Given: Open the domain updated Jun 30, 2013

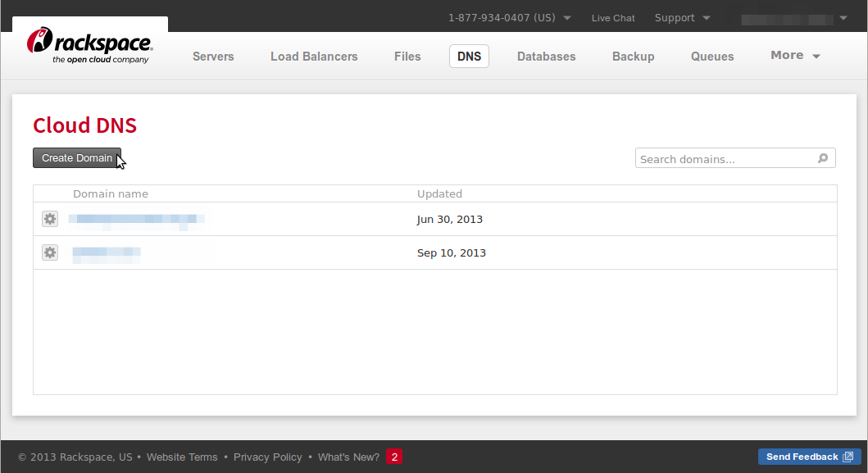Looking at the screenshot, I should tap(137, 220).
